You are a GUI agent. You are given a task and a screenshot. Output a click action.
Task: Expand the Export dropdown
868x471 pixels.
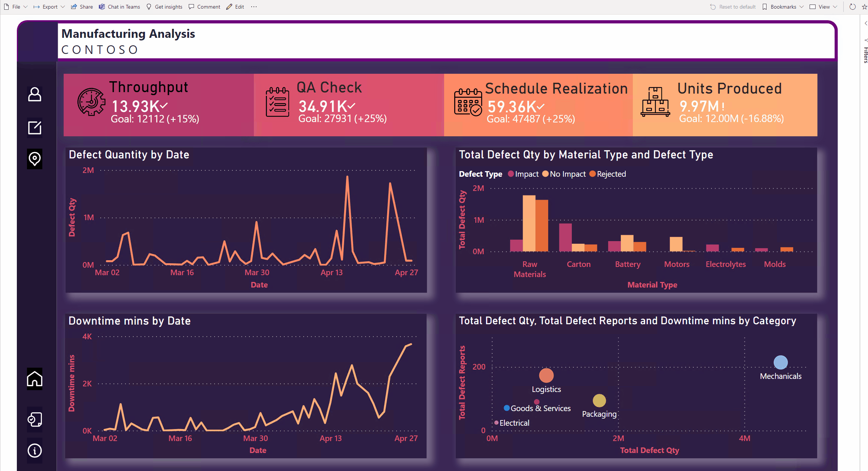click(49, 6)
